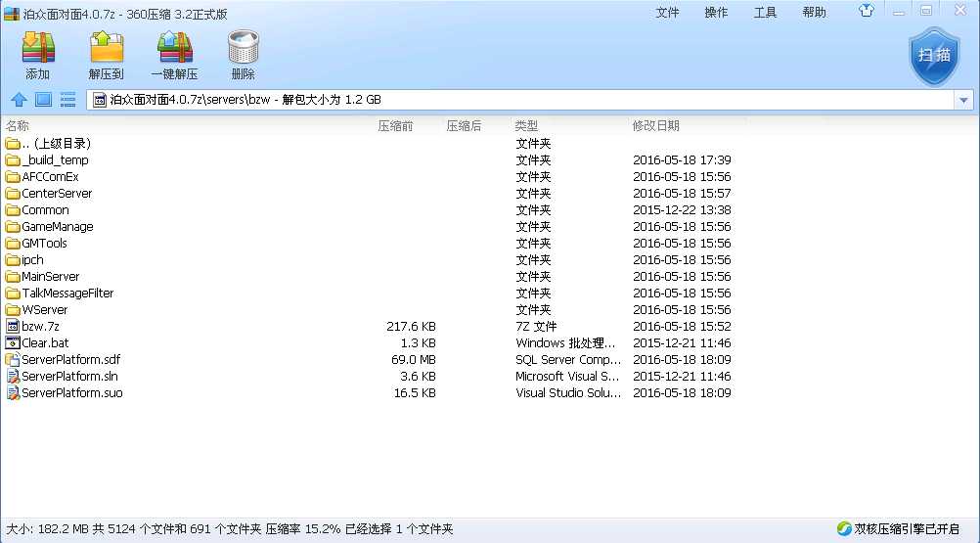Sort by the 压缩后 column header
980x543 pixels.
tap(464, 125)
